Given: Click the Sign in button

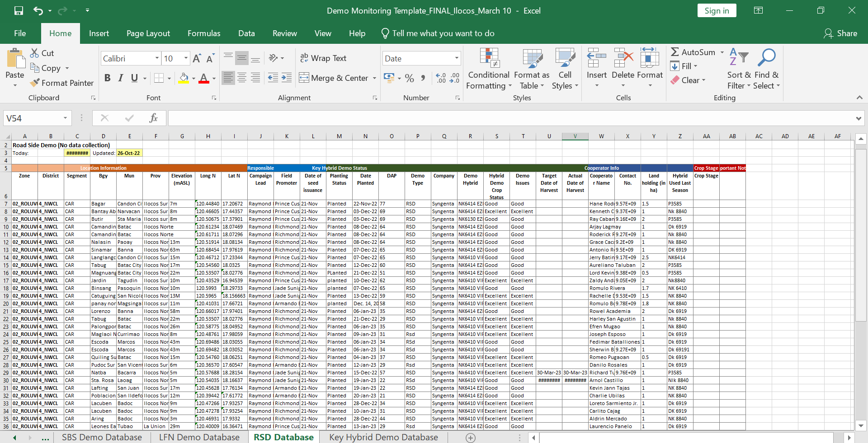Looking at the screenshot, I should [x=717, y=11].
